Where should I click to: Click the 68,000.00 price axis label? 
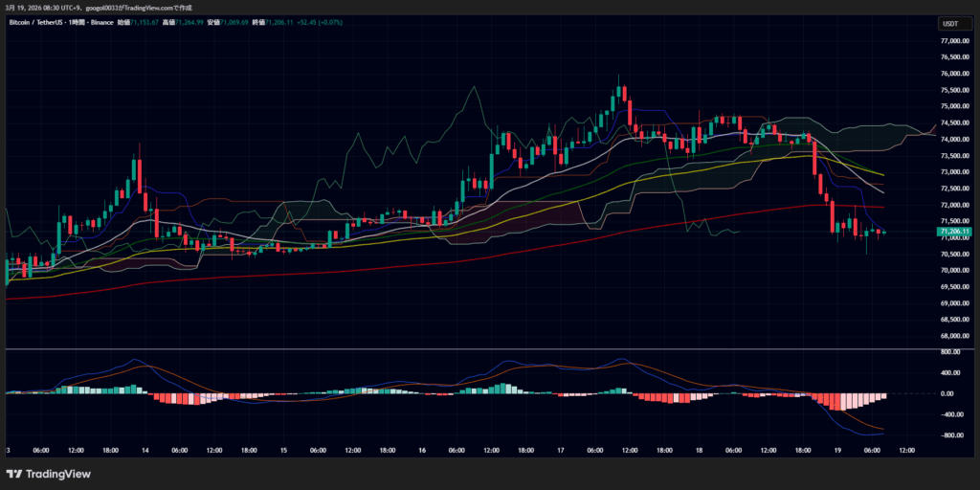point(954,336)
